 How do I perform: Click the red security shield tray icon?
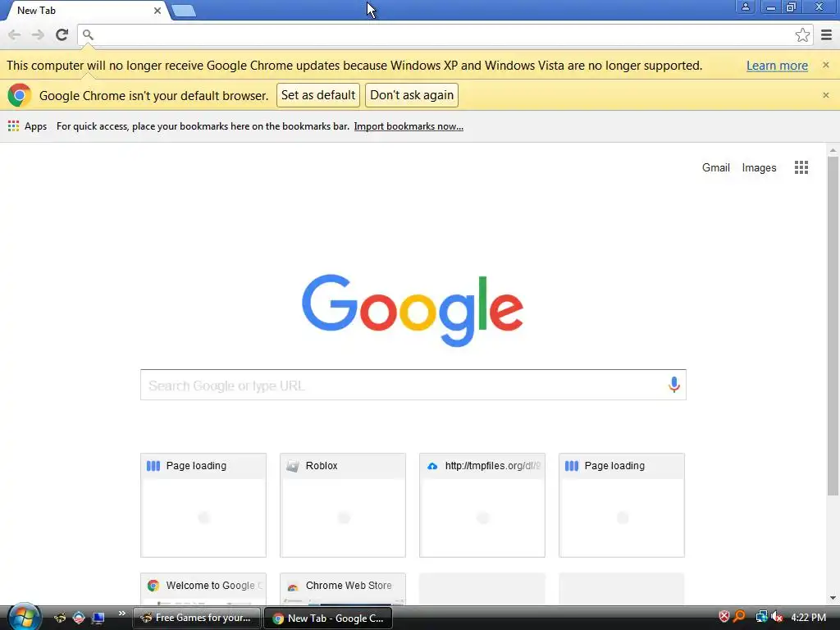[x=724, y=617]
